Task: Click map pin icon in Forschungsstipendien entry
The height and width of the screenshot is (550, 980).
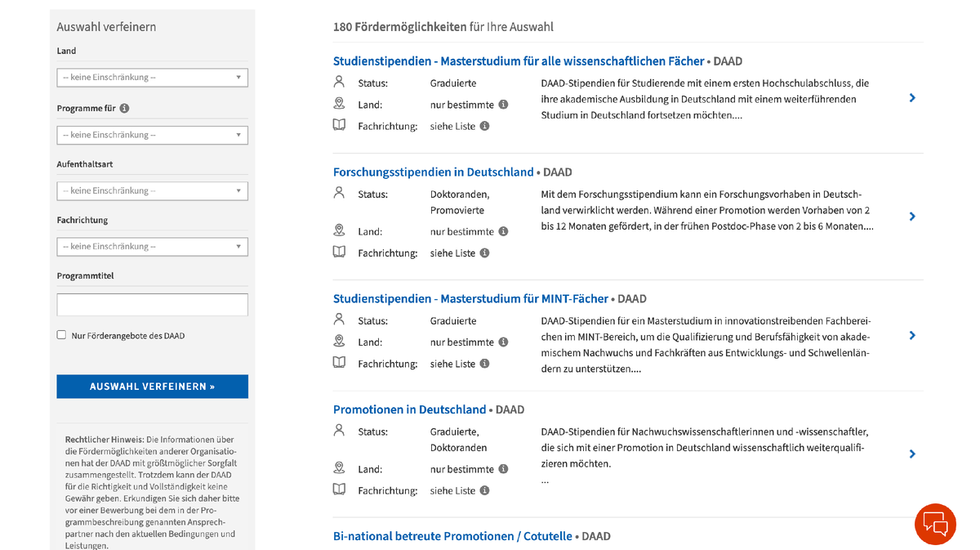Action: click(339, 230)
